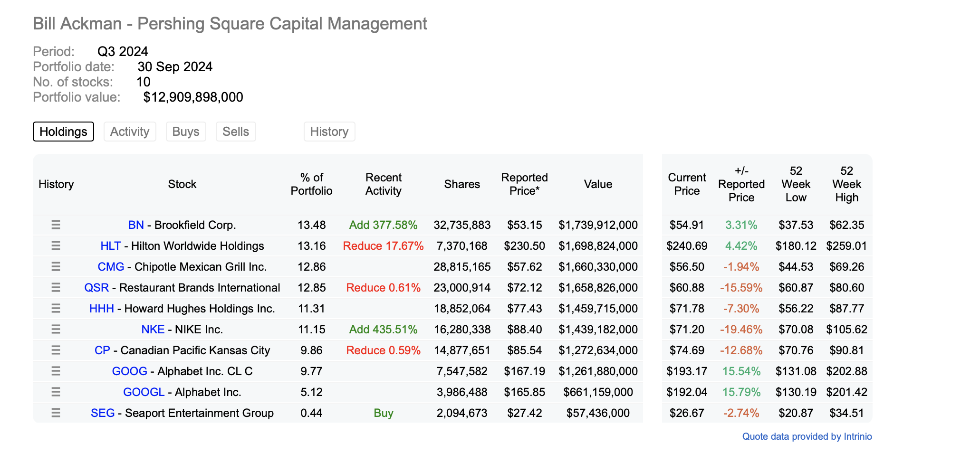Click the 52 Week Low column header

pos(796,184)
